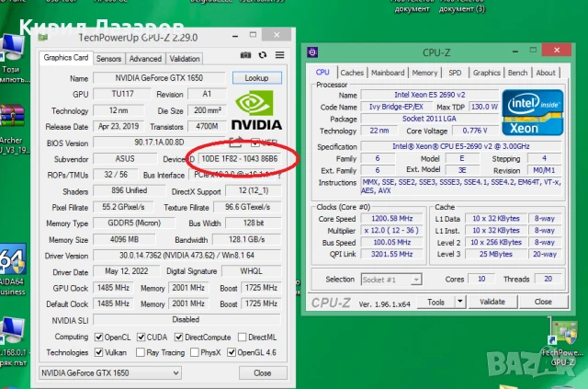Click the Max TDP value 130.0 W
Image resolution: width=588 pixels, height=389 pixels.
pos(484,107)
